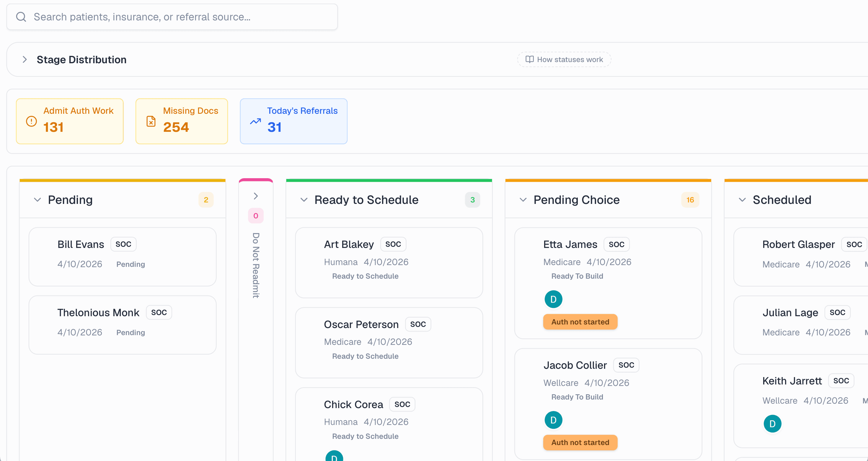Expand the Do Not Readmit column
This screenshot has width=868, height=461.
coord(256,196)
